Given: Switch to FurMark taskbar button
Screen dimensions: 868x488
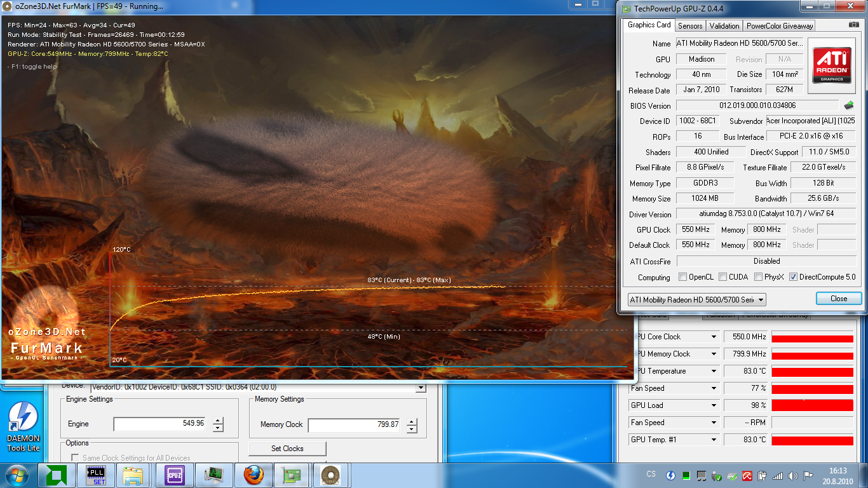Looking at the screenshot, I should point(330,475).
